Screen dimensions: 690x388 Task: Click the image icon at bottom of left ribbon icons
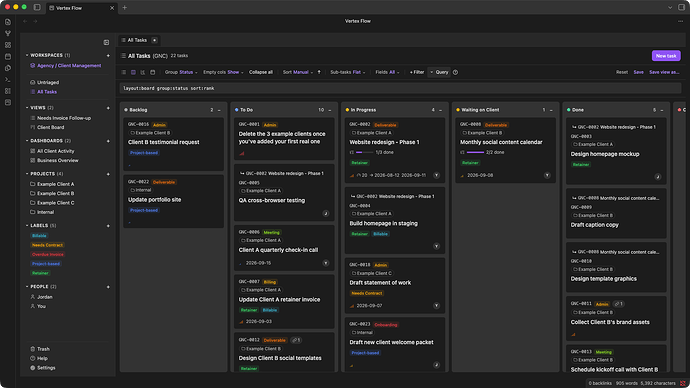click(8, 102)
